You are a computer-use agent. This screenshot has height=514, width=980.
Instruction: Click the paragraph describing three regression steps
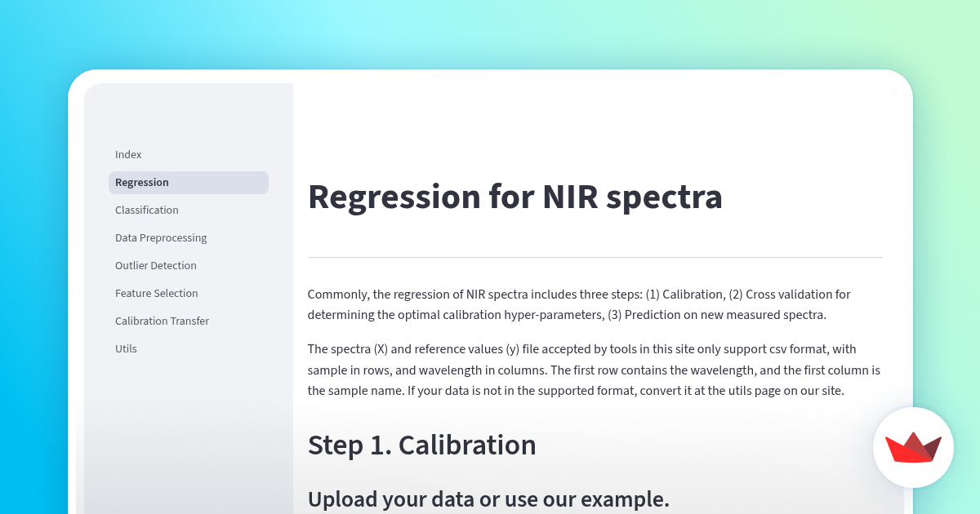pyautogui.click(x=578, y=304)
